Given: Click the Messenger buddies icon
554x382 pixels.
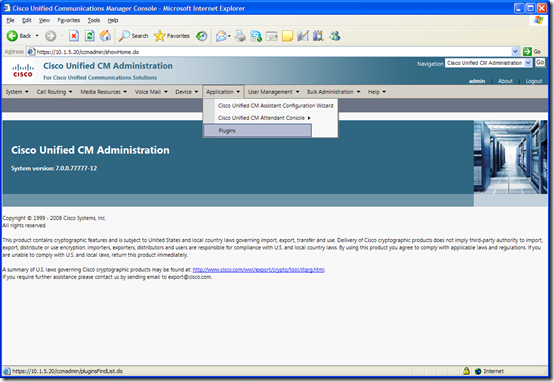Looking at the screenshot, I should click(335, 36).
